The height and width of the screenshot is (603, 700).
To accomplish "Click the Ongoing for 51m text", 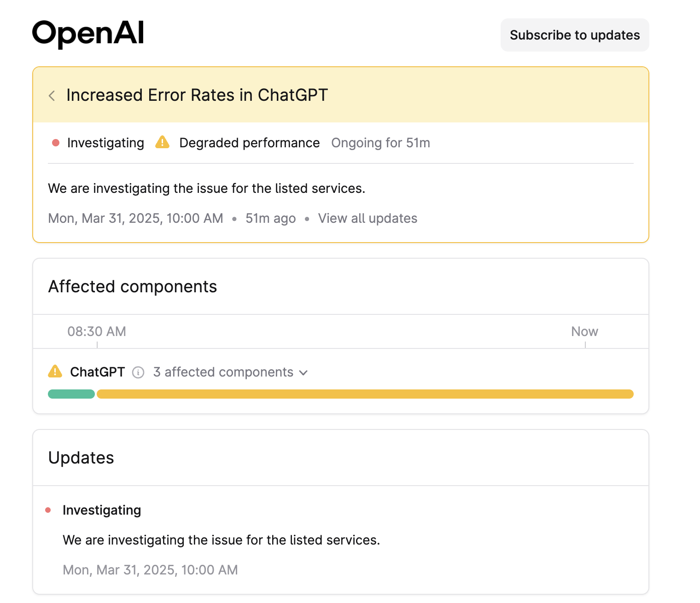I will point(380,143).
